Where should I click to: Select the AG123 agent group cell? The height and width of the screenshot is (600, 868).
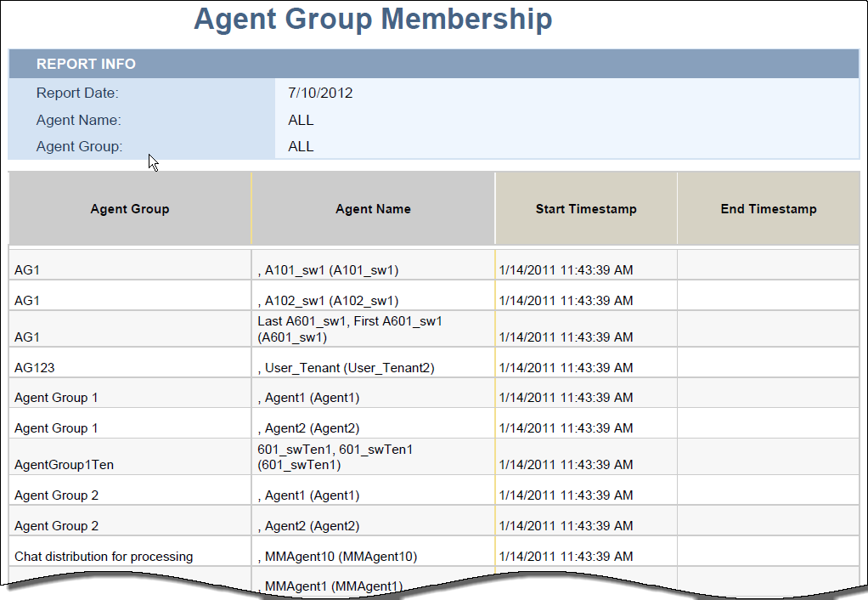[35, 368]
